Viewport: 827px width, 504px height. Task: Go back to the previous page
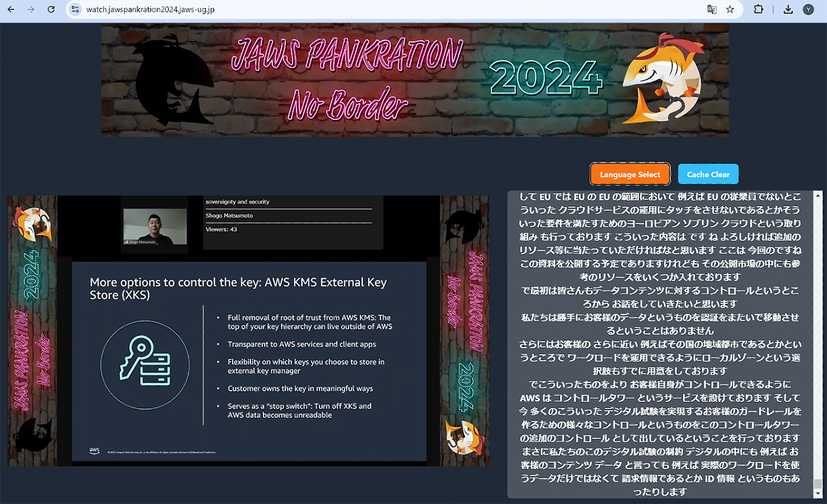[x=11, y=9]
